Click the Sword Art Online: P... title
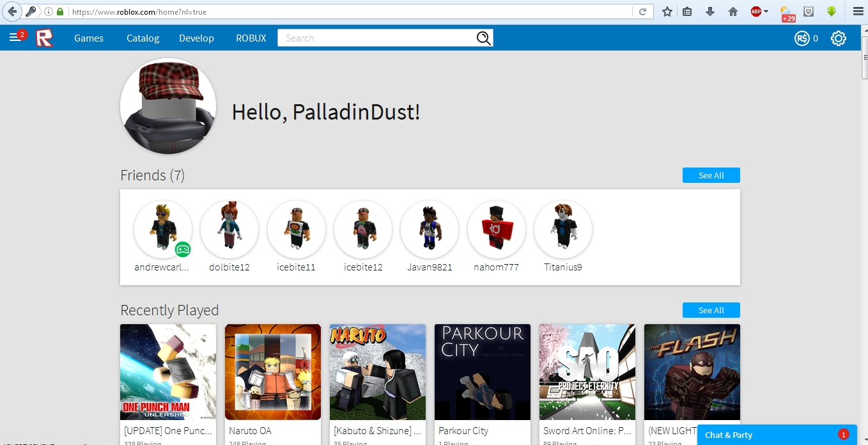This screenshot has height=445, width=868. 587,431
